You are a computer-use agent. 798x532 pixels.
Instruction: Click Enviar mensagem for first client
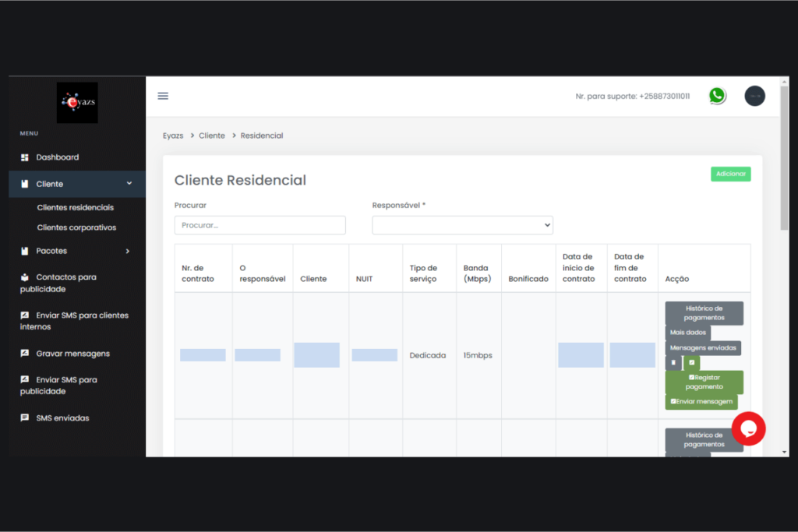tap(701, 402)
